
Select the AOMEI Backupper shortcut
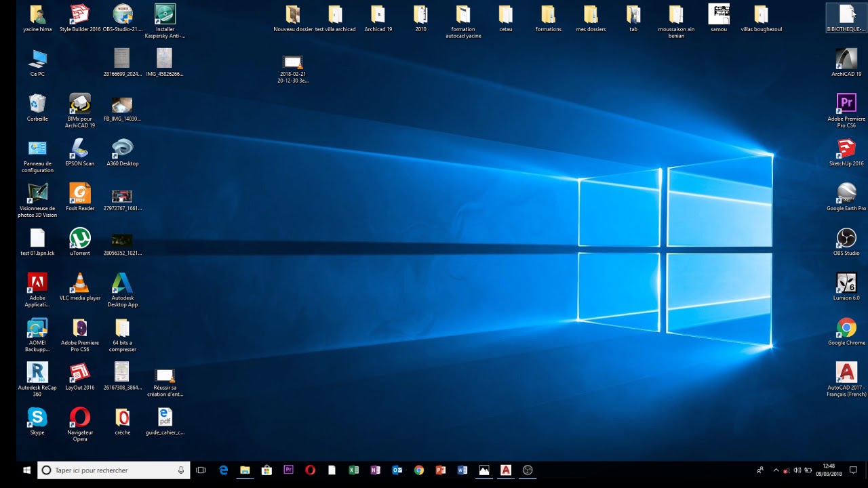[37, 334]
